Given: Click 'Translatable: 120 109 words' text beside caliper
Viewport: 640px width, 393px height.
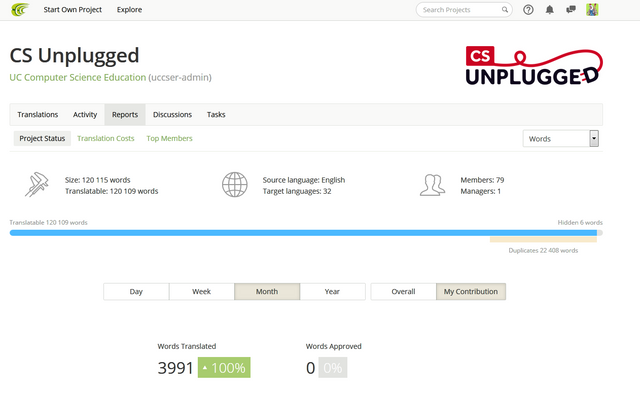Looking at the screenshot, I should click(111, 191).
